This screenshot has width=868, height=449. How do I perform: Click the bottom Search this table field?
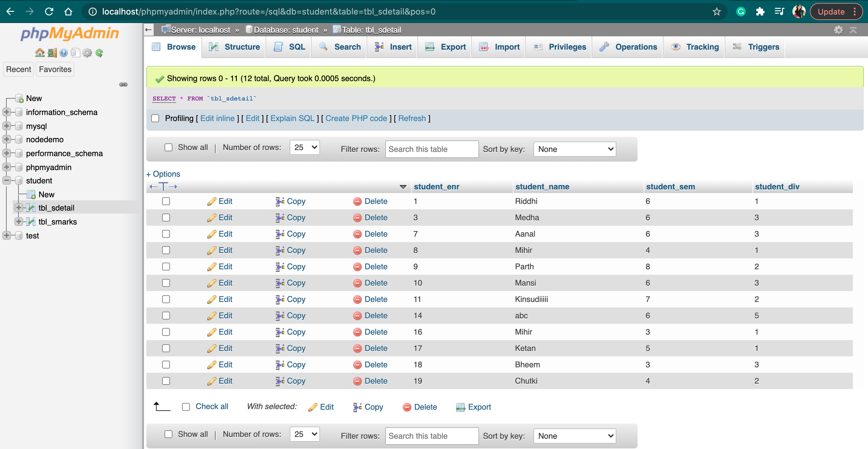click(x=432, y=436)
